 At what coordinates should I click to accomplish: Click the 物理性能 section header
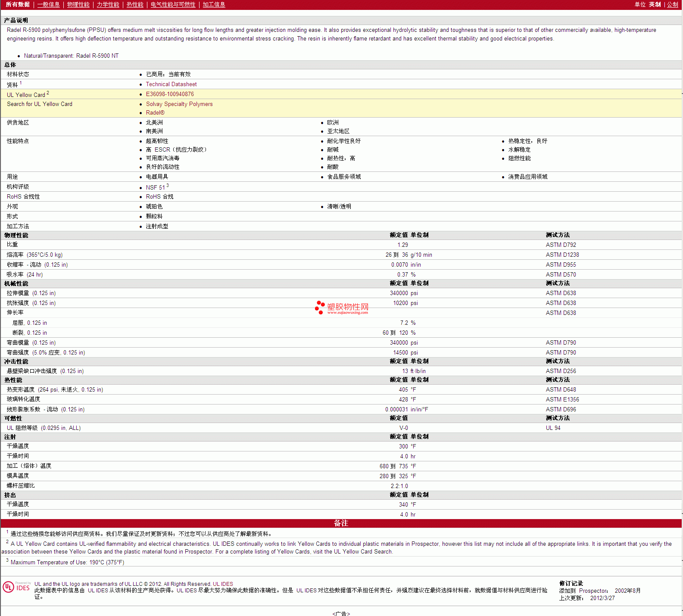click(16, 236)
